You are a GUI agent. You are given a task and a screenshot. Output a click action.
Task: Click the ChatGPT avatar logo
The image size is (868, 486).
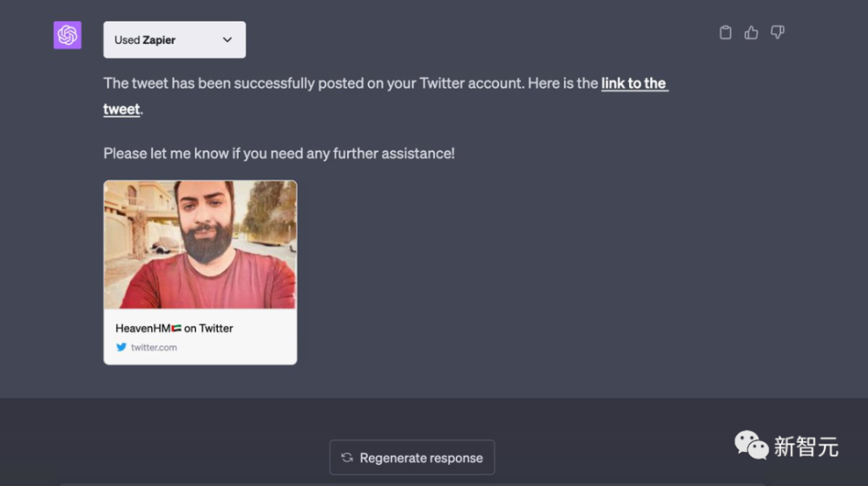point(68,36)
